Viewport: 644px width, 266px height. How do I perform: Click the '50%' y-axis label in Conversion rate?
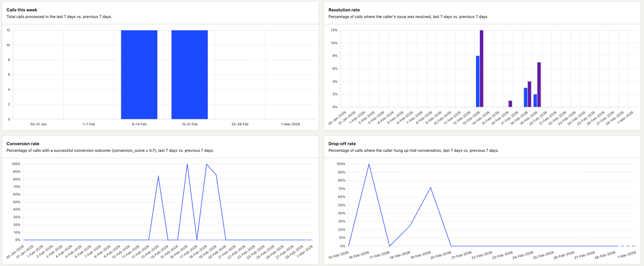pos(17,202)
